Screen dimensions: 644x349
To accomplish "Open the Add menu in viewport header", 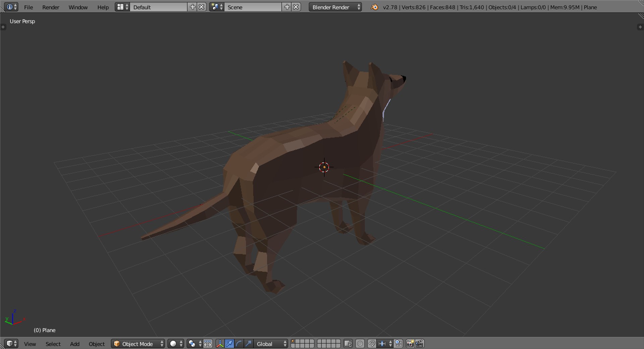I will pyautogui.click(x=75, y=344).
